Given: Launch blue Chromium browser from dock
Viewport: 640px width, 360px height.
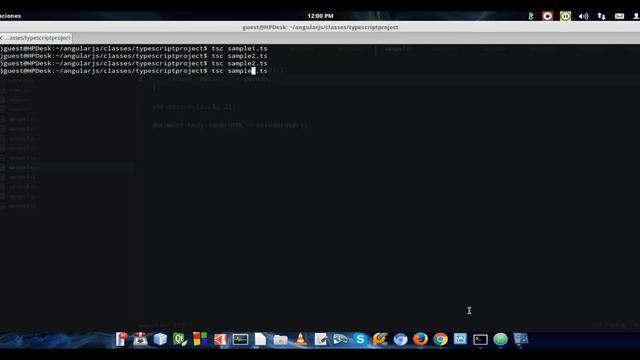Looking at the screenshot, I should (x=400, y=340).
